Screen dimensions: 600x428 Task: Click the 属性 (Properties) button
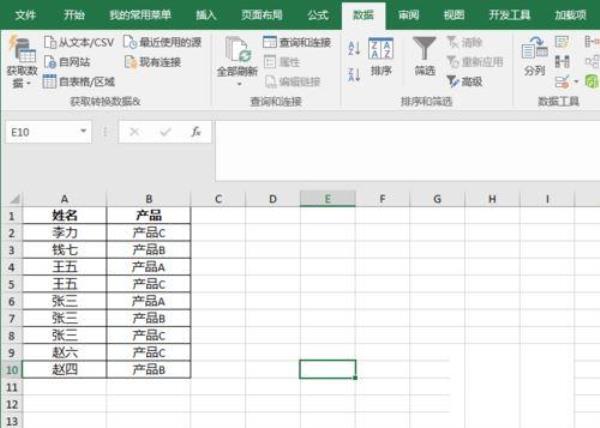pyautogui.click(x=282, y=62)
